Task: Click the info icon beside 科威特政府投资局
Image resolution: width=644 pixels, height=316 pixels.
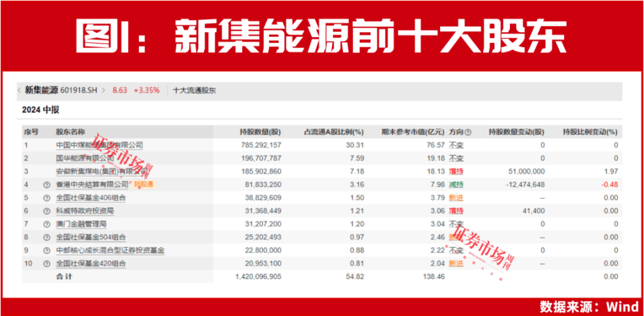Action: 47,211
